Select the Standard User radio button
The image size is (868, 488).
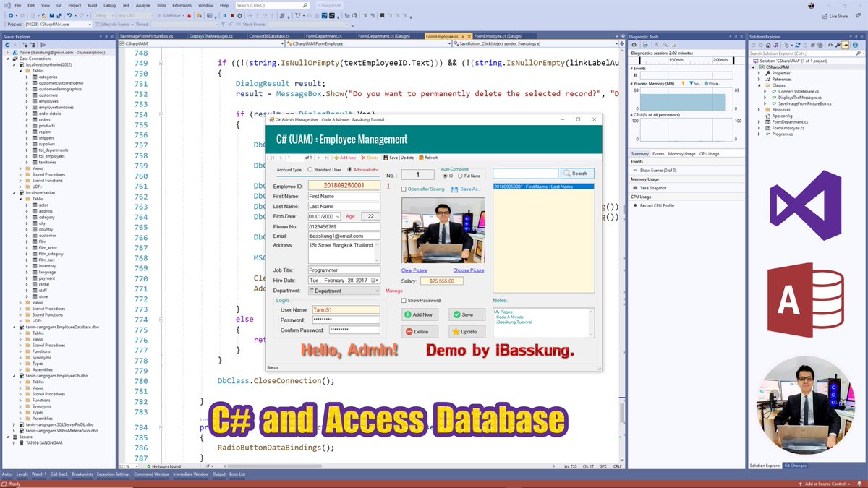310,170
